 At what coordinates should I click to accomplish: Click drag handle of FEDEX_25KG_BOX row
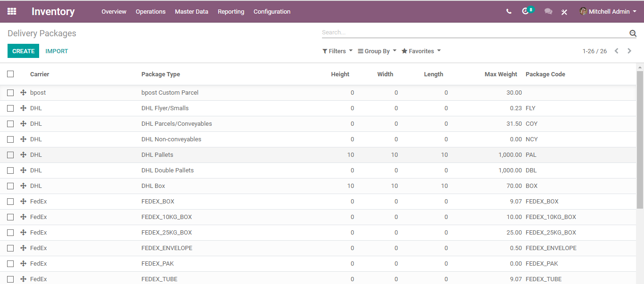click(x=23, y=233)
